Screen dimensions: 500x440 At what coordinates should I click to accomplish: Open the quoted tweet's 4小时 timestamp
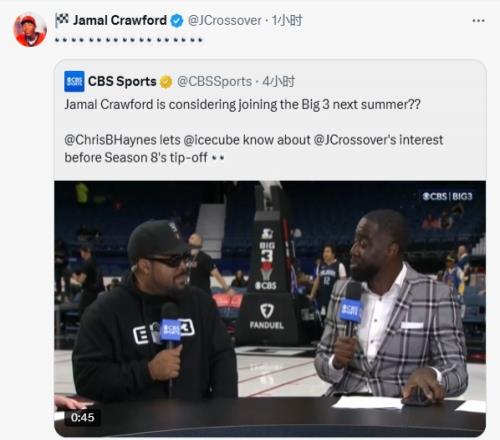(278, 82)
